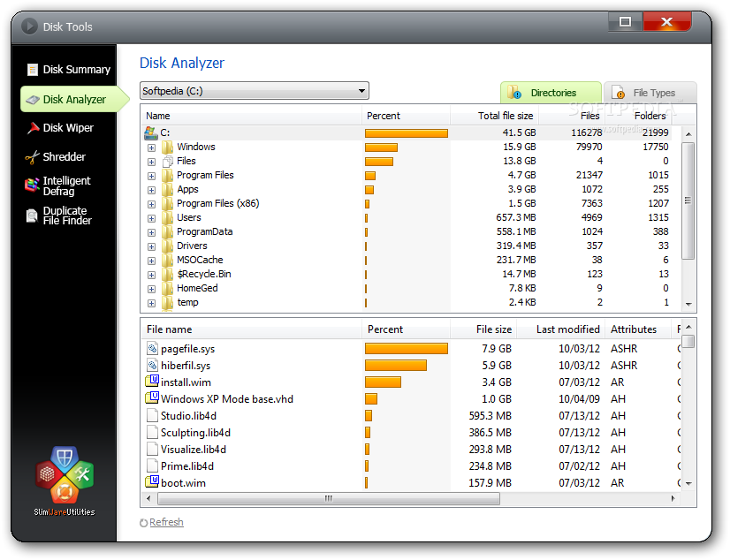Click the C: drive icon
The image size is (730, 560).
[151, 133]
